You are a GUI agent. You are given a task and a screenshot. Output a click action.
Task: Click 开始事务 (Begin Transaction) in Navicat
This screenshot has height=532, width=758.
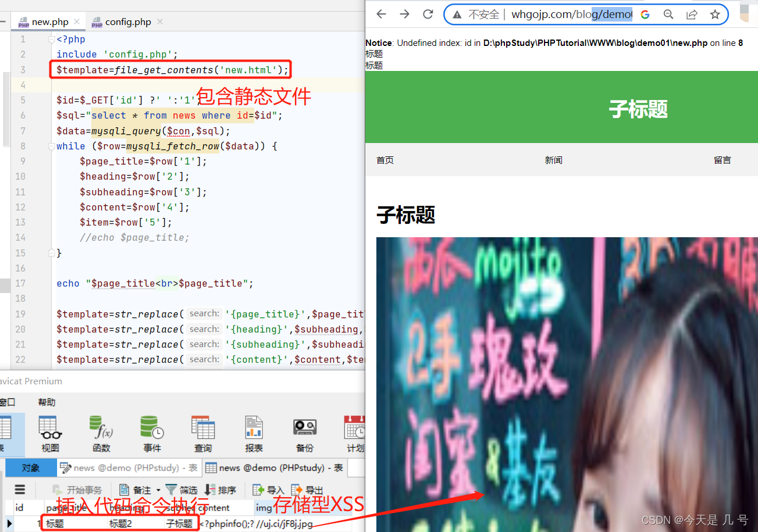tap(77, 490)
